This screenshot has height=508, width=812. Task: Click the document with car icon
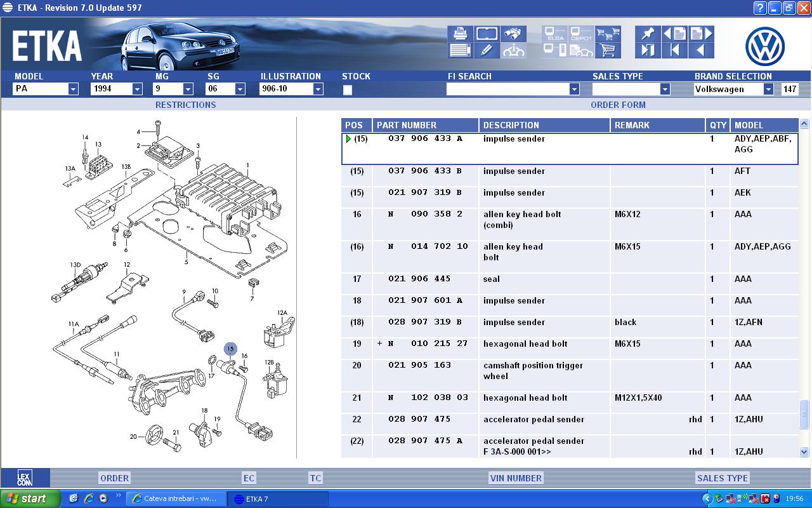tap(581, 50)
